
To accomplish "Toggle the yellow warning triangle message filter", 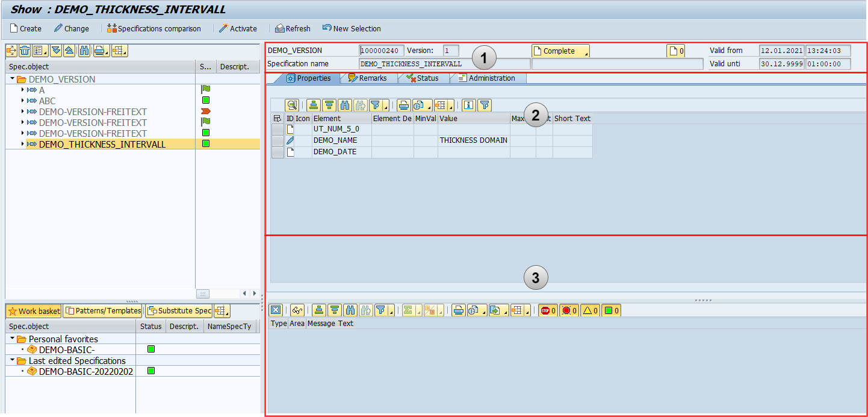I will pos(589,310).
